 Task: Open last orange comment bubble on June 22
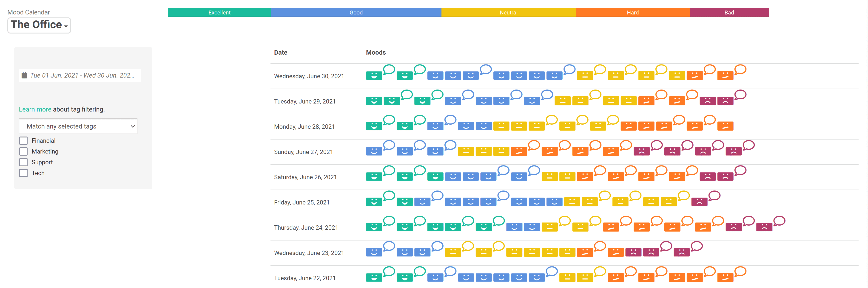740,271
